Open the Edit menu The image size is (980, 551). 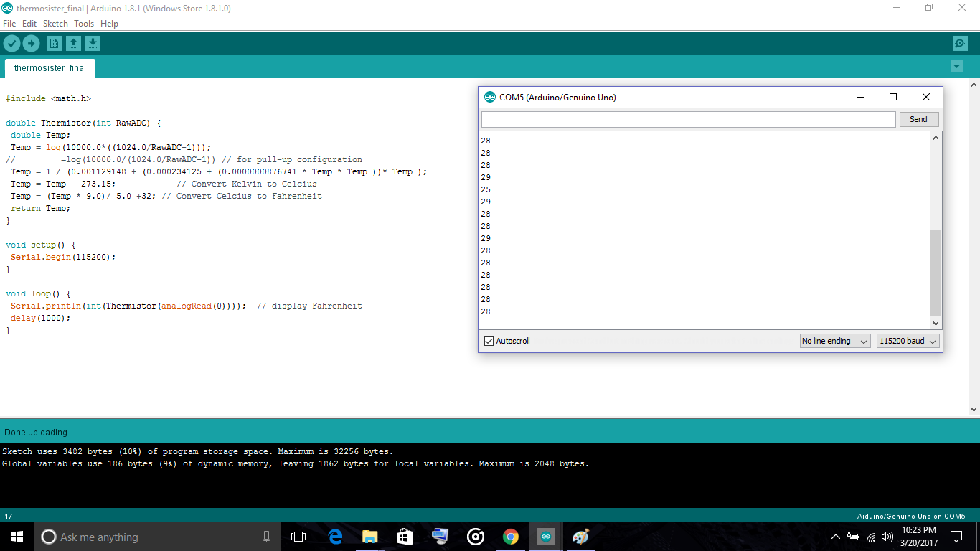click(x=29, y=24)
